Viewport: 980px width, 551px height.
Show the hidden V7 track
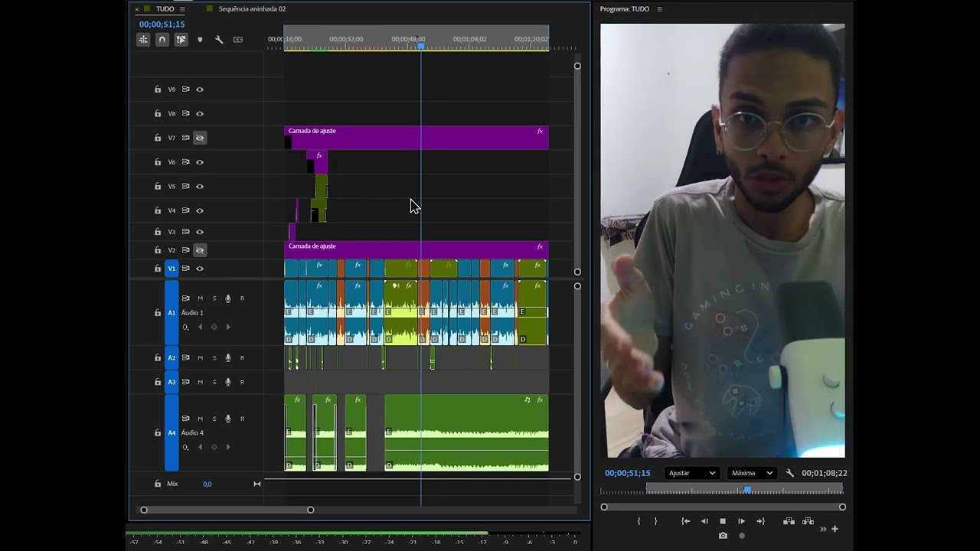point(200,138)
